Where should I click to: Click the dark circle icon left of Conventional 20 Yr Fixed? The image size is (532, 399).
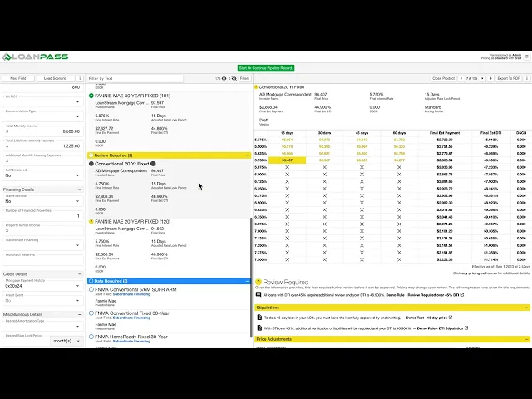point(91,164)
